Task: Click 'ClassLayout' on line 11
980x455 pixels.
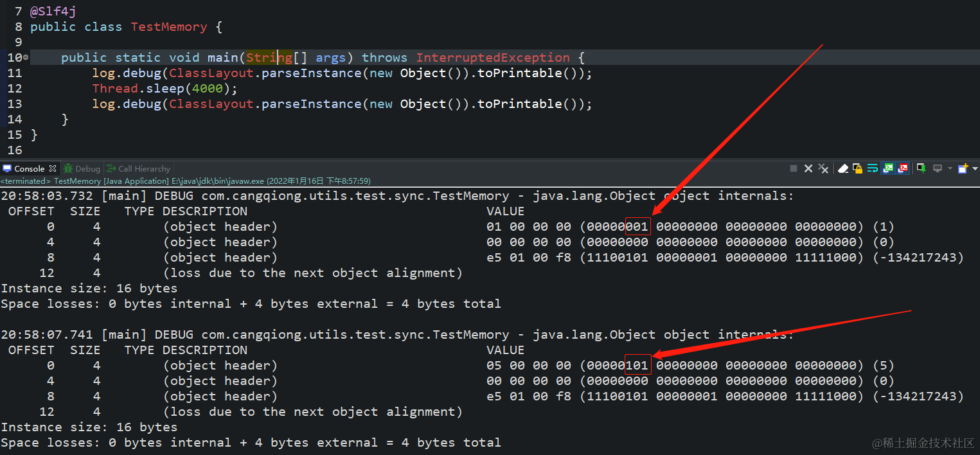Action: pos(211,73)
